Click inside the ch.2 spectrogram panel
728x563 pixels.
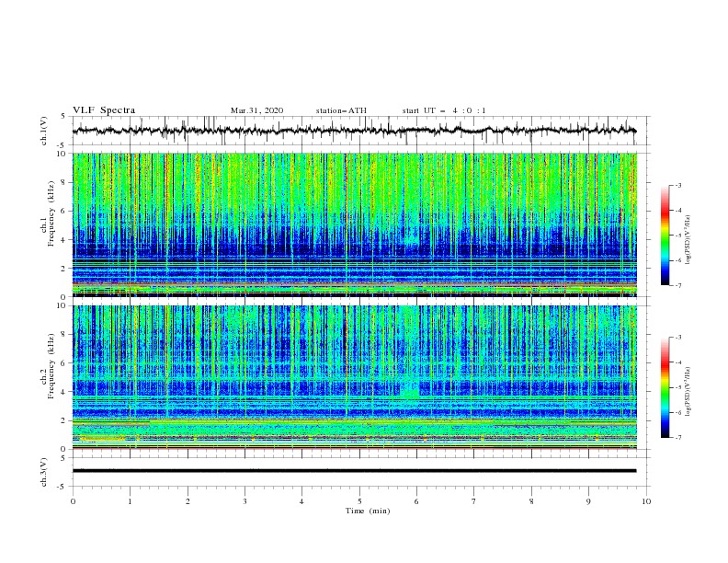[x=354, y=377]
